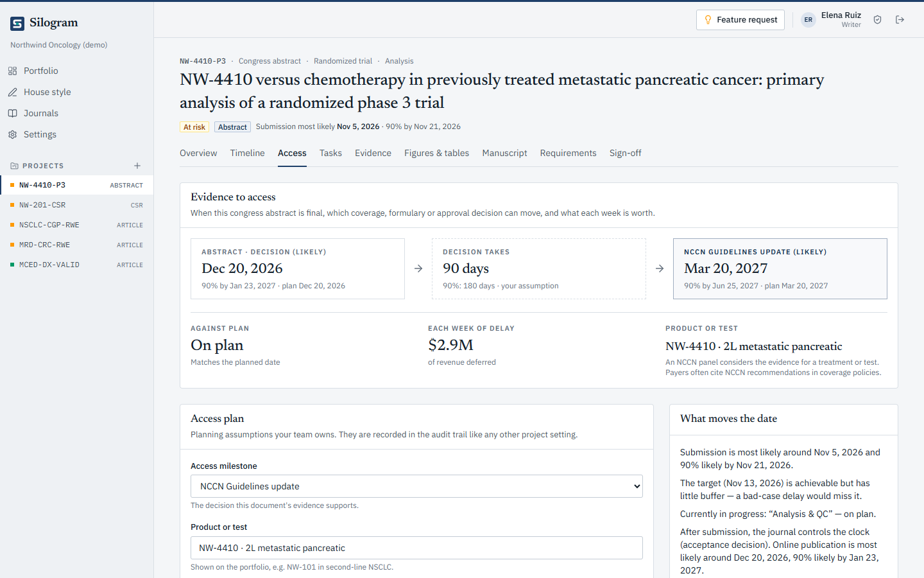Click the Abstract decision date card
This screenshot has height=578, width=924.
[298, 269]
